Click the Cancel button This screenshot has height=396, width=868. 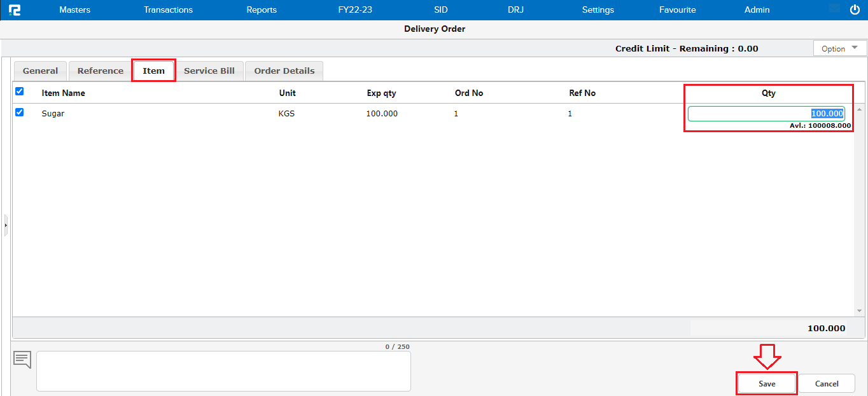[x=826, y=383]
